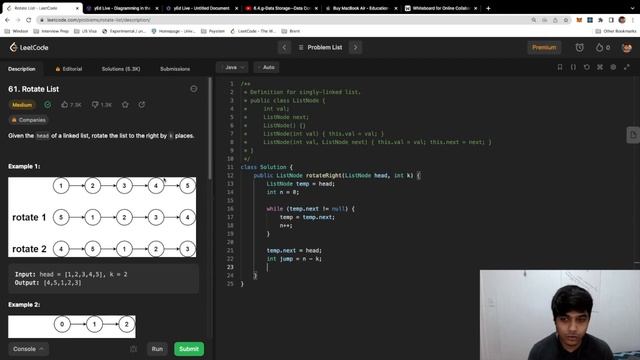
Task: Click the Run button
Action: [157, 349]
